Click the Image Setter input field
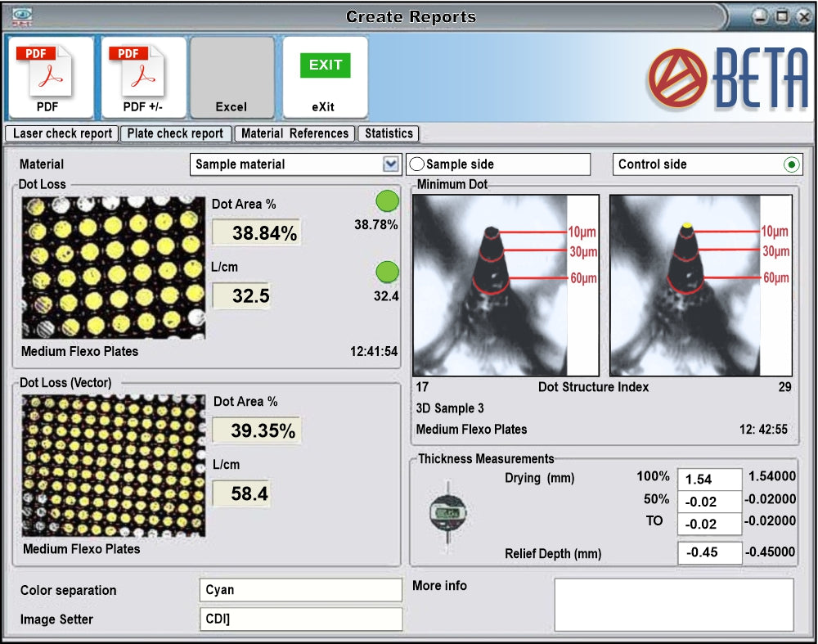The width and height of the screenshot is (818, 644). click(x=300, y=619)
